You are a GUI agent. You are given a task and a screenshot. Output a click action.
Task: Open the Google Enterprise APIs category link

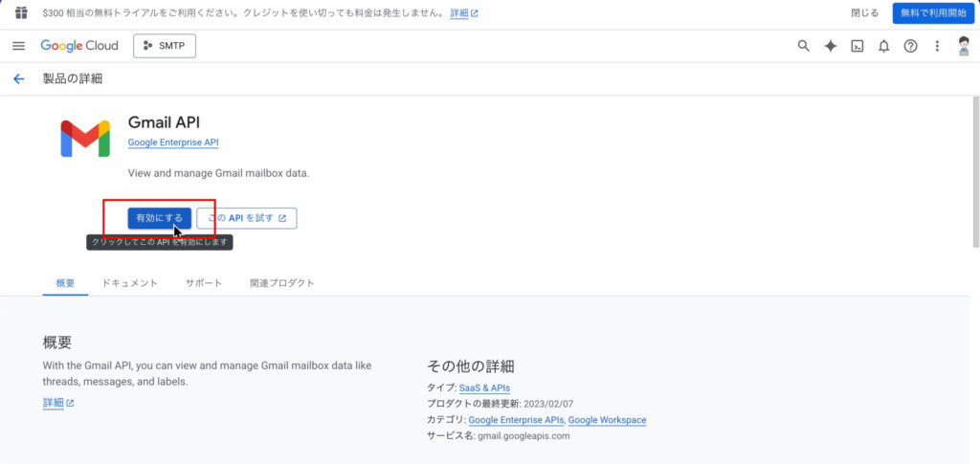(x=516, y=420)
